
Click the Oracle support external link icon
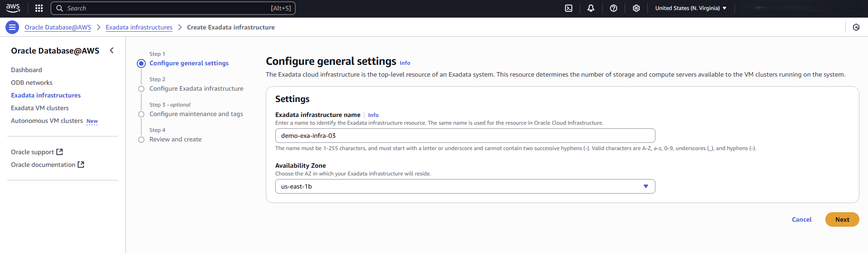coord(60,152)
